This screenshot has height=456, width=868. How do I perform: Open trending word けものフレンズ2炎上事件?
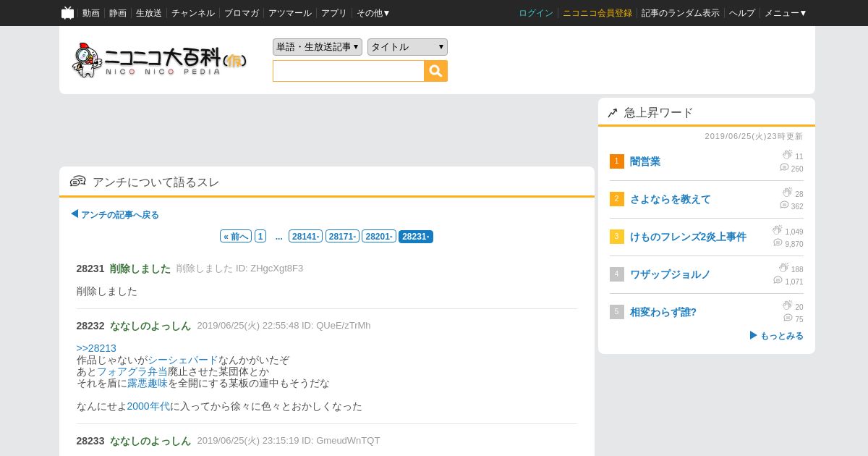click(688, 237)
